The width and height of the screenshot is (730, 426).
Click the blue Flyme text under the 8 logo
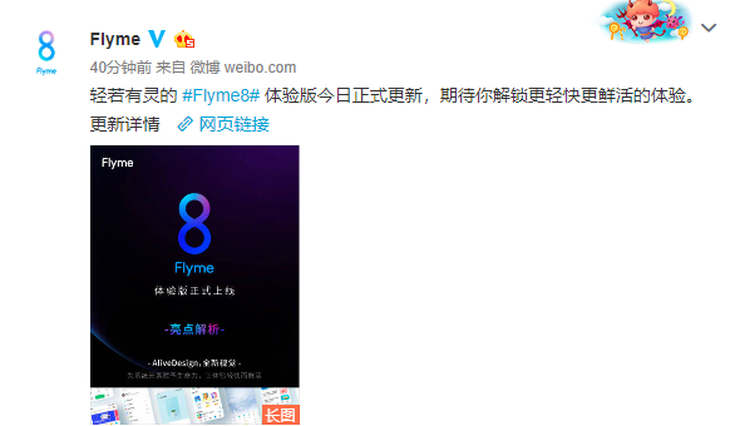(195, 268)
